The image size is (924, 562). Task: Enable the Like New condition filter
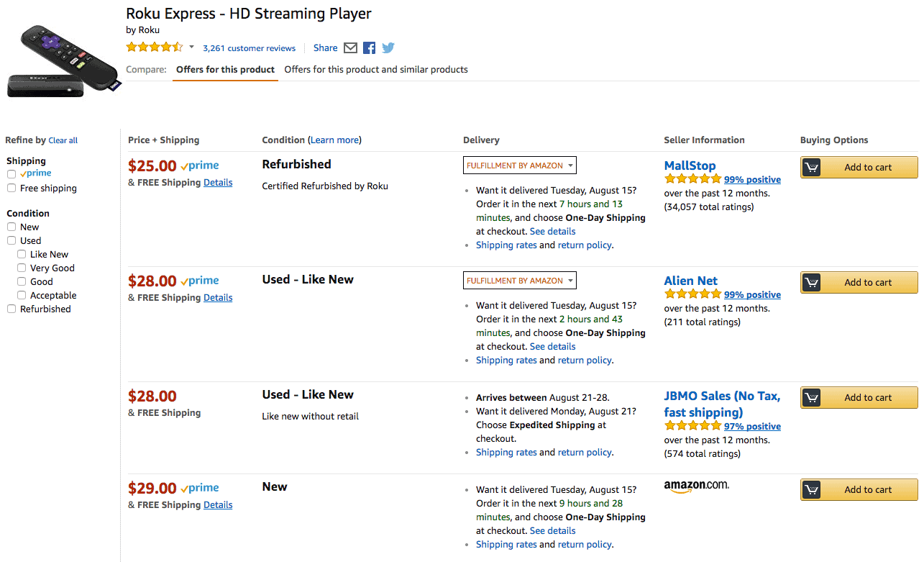point(21,253)
